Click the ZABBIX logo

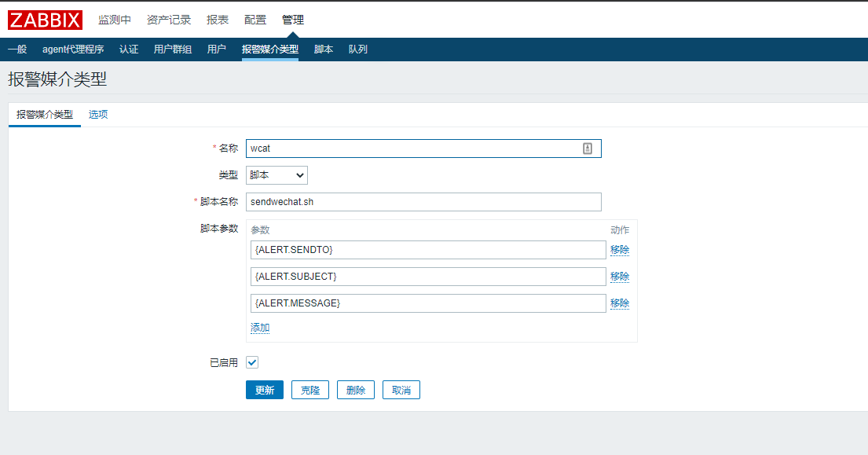[x=45, y=20]
